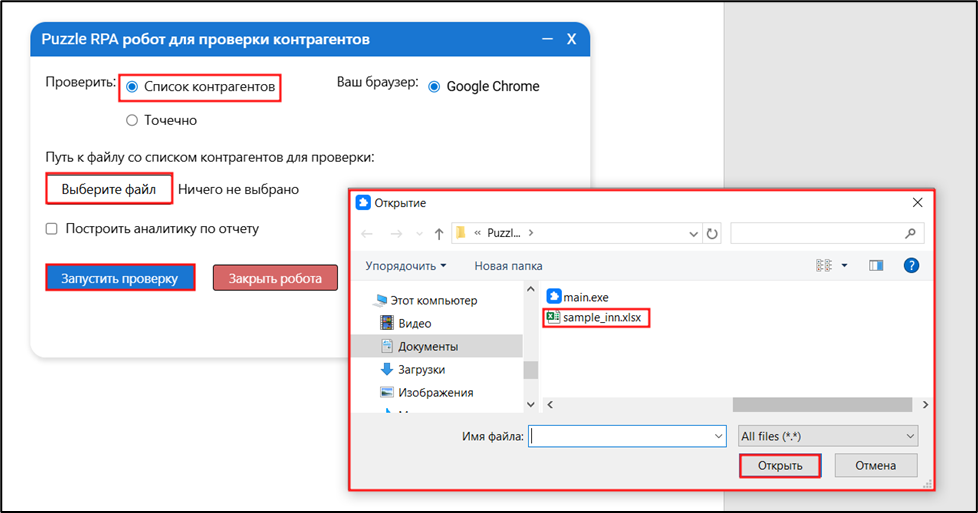Image resolution: width=978 pixels, height=513 pixels.
Task: Enable Построить аналитику по отчету checkbox
Action: click(52, 229)
